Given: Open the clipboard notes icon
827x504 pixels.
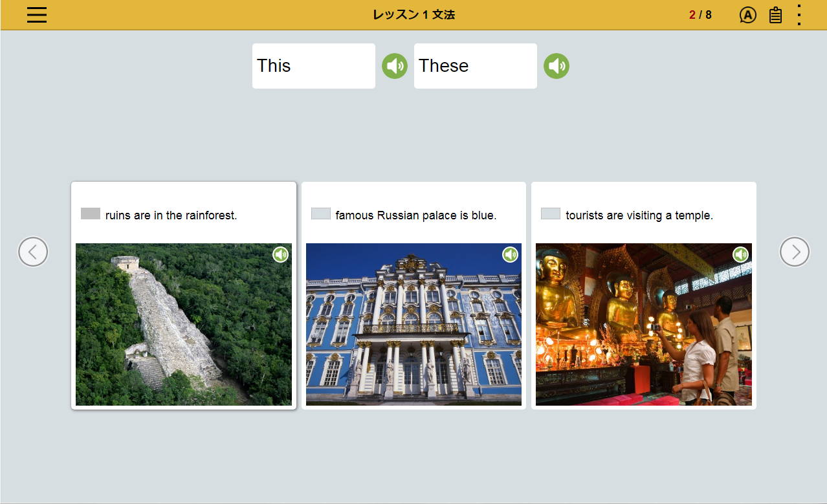Looking at the screenshot, I should [x=775, y=15].
